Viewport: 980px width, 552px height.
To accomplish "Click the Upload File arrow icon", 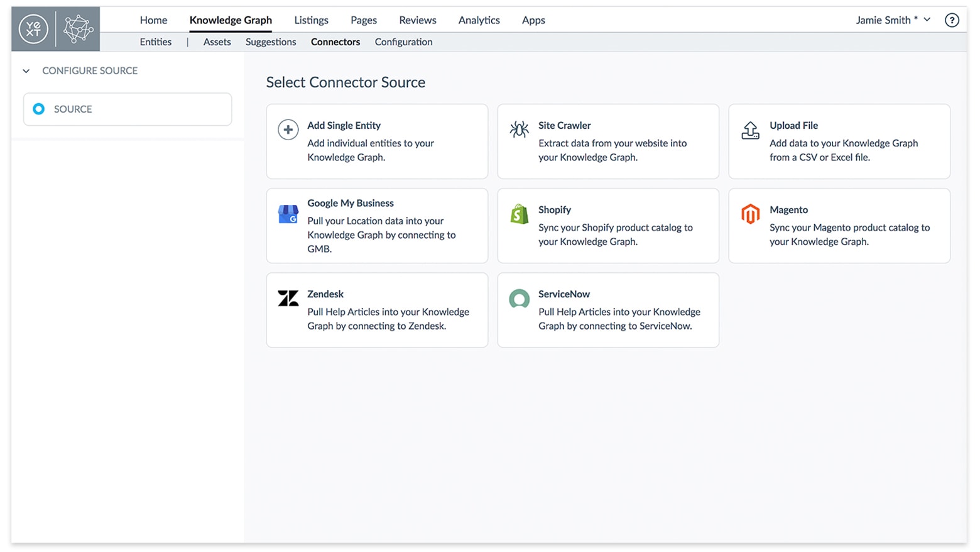I will pyautogui.click(x=750, y=130).
